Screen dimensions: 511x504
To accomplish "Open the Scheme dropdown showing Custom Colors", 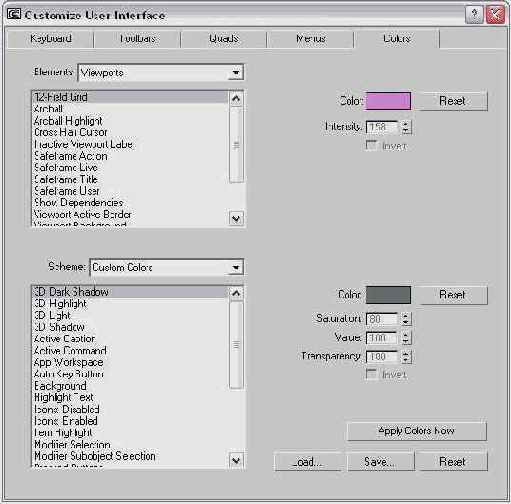I will [x=167, y=267].
